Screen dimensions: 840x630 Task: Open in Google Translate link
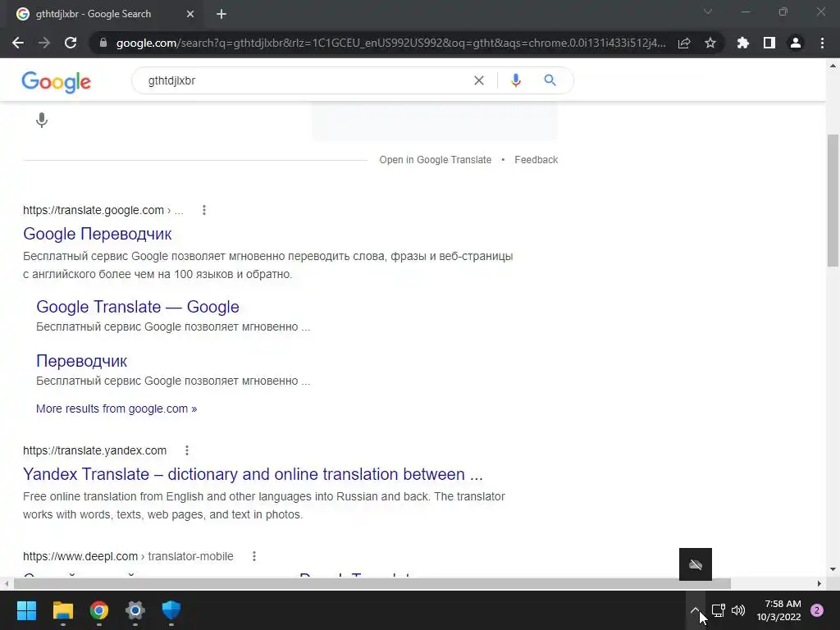pyautogui.click(x=435, y=160)
